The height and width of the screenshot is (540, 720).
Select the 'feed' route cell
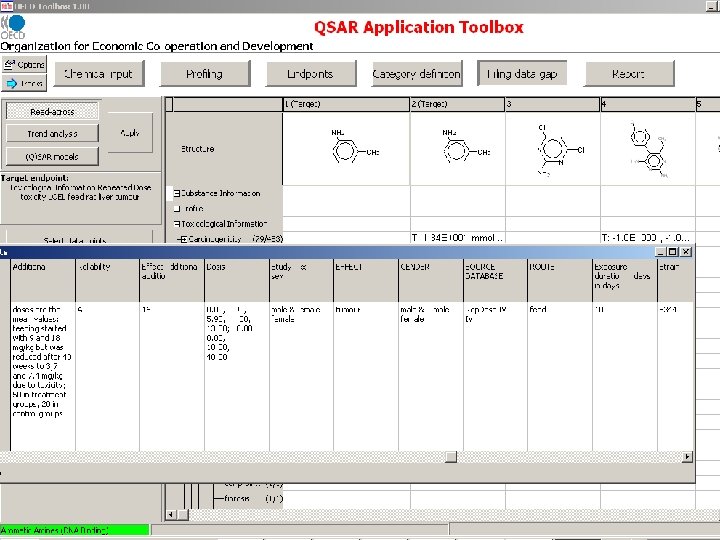(x=560, y=376)
